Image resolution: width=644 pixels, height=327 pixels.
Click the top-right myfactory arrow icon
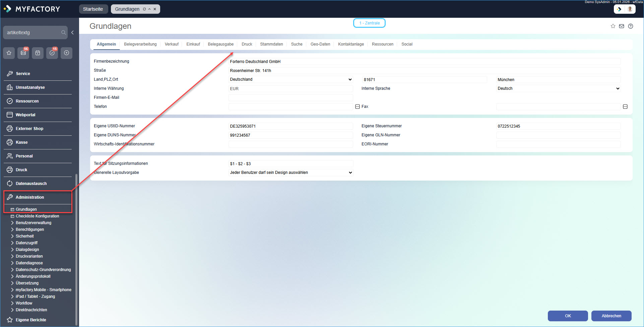pyautogui.click(x=619, y=9)
